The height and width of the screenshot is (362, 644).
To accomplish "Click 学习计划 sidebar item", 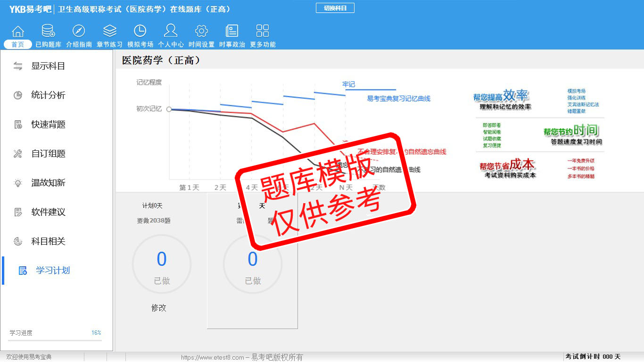I will pyautogui.click(x=53, y=271).
